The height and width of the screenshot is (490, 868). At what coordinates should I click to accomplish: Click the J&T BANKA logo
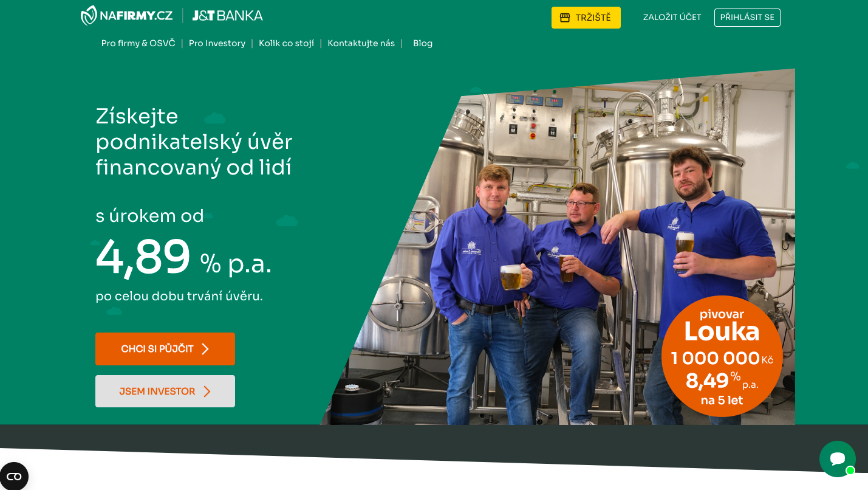pyautogui.click(x=228, y=16)
